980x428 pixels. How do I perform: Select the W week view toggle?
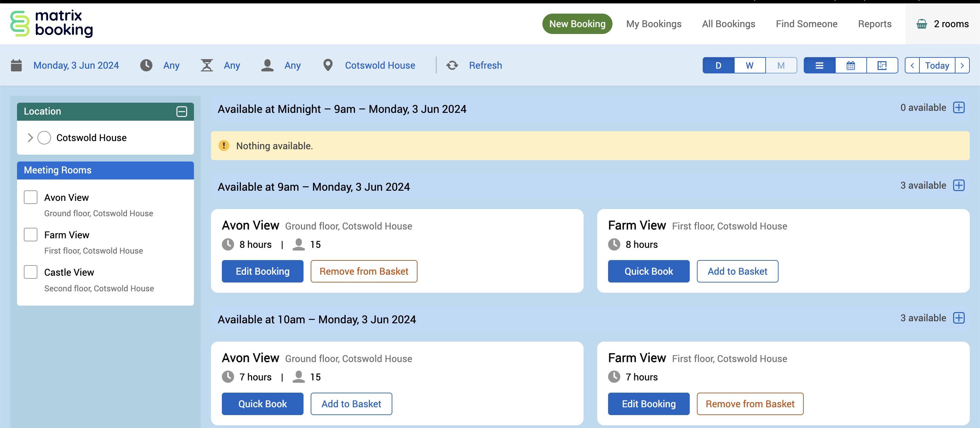coord(749,65)
